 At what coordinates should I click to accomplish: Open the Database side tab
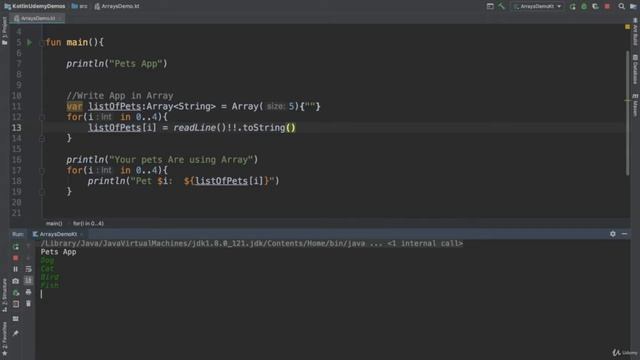[x=635, y=69]
